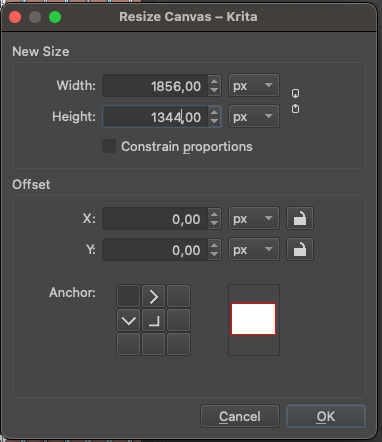Enable Constrain proportions checkbox

click(109, 146)
